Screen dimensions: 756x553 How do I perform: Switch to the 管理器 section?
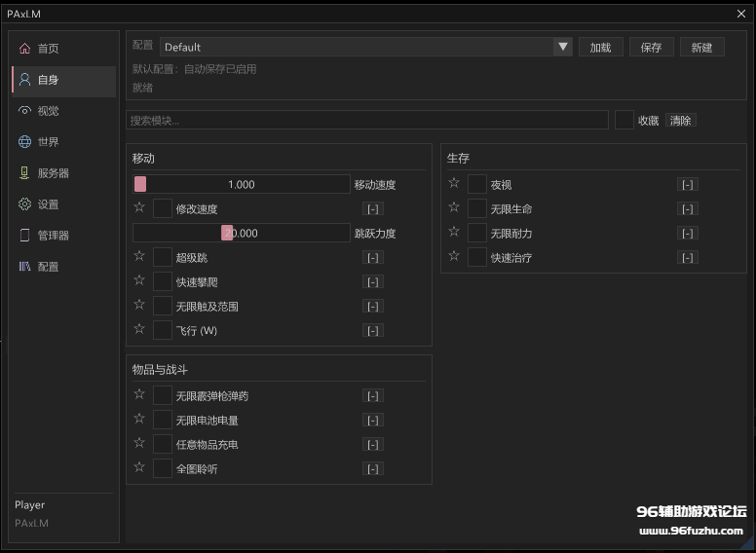click(x=63, y=235)
